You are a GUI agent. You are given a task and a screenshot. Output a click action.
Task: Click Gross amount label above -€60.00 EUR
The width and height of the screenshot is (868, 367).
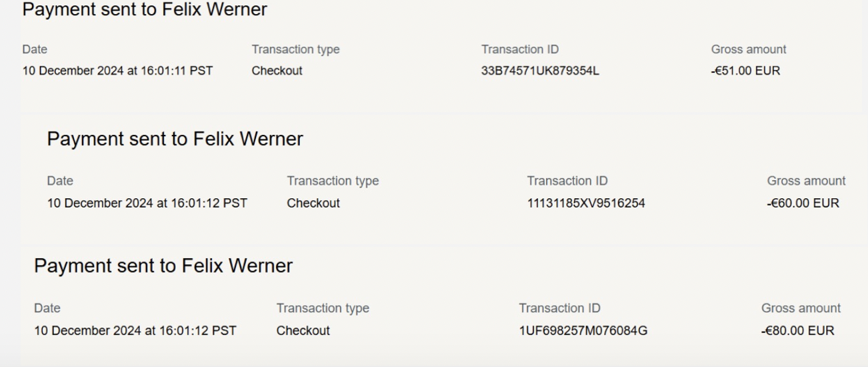[x=806, y=181]
